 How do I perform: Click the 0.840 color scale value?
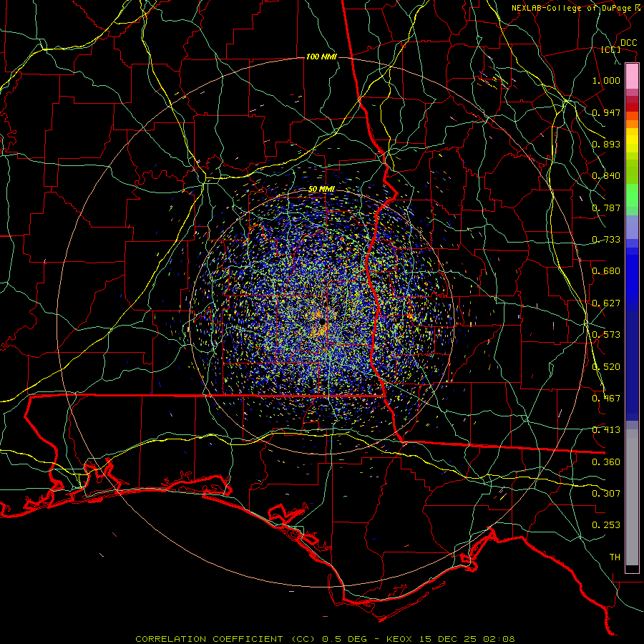click(606, 176)
